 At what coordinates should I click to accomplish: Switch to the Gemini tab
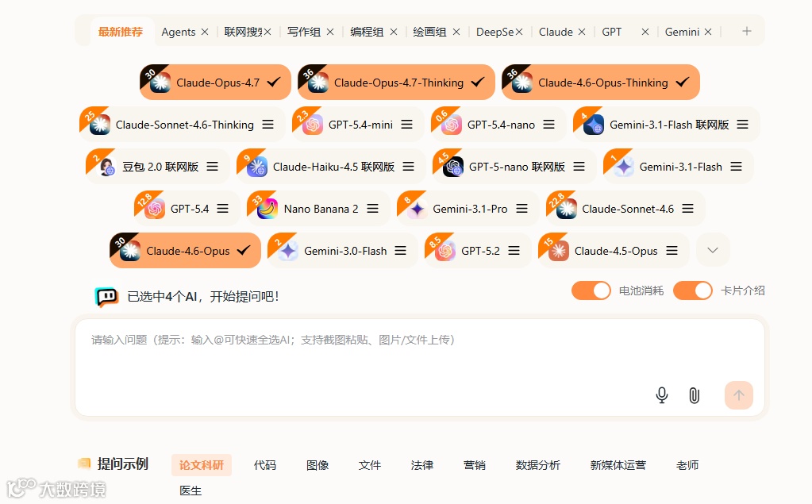tap(682, 32)
